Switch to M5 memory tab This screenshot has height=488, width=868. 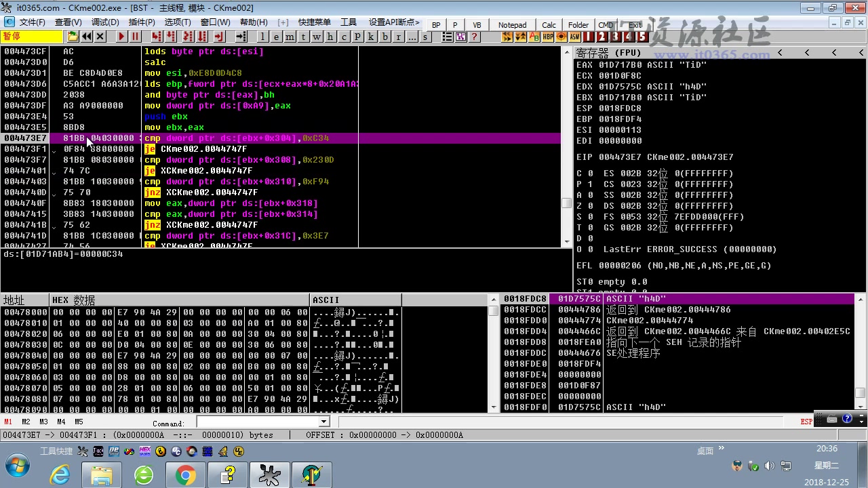79,422
